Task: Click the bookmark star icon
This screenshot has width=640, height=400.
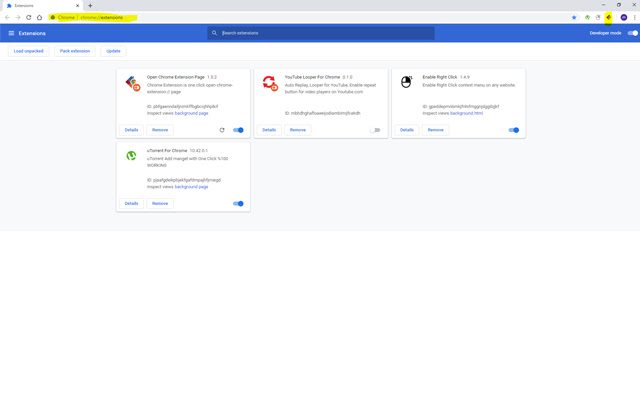Action: [x=574, y=17]
